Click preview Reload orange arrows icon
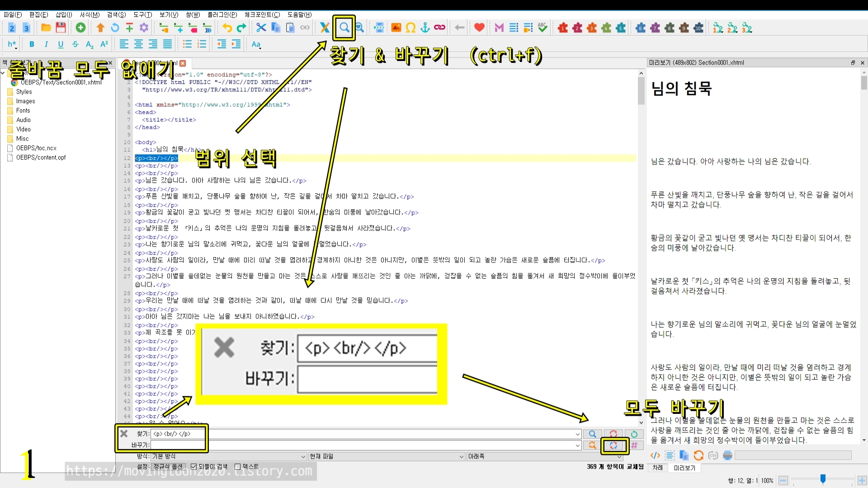Viewport: 868px width, 488px height. [x=698, y=455]
